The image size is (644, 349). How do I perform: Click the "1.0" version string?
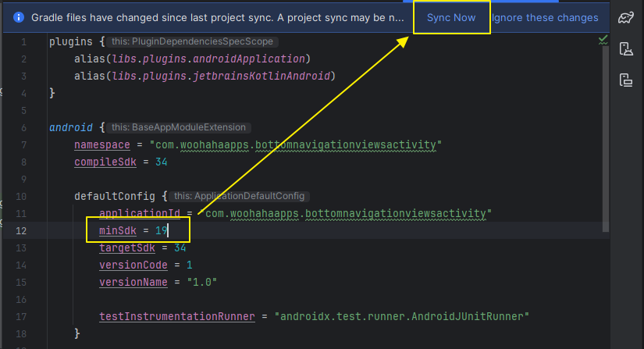click(201, 283)
